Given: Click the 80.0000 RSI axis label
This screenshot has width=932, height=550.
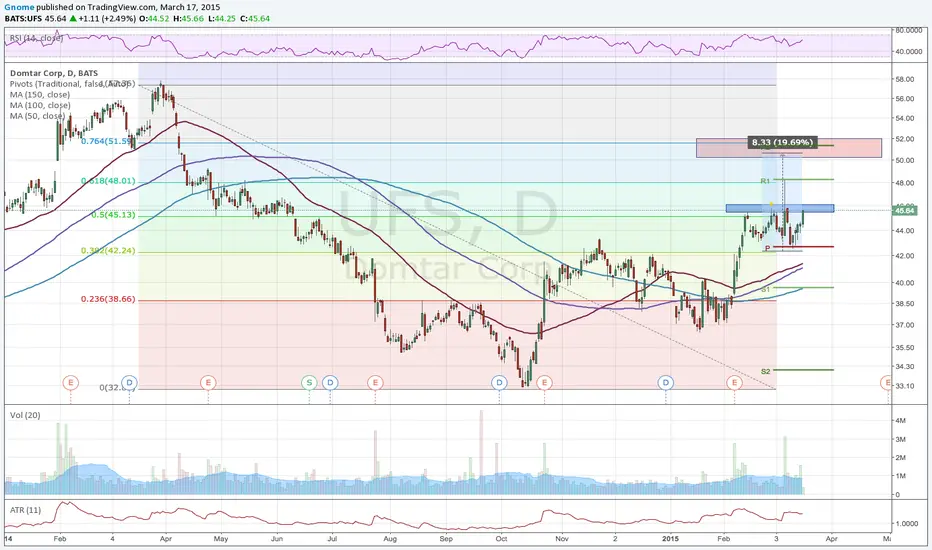Looking at the screenshot, I should 908,30.
